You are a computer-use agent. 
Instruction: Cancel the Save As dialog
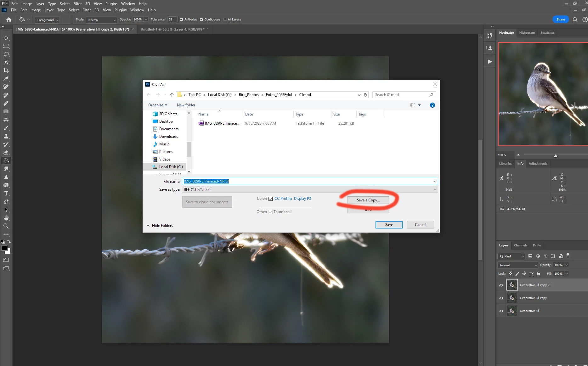[420, 225]
